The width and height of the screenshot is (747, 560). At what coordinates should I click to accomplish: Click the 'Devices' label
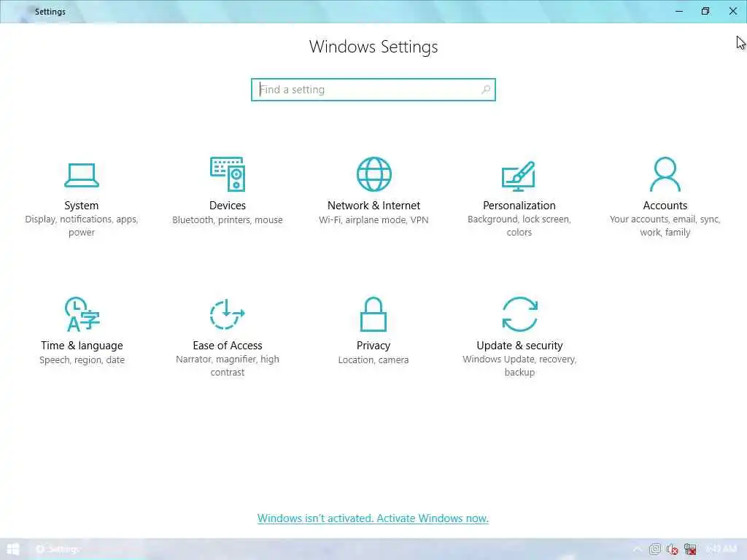[228, 205]
